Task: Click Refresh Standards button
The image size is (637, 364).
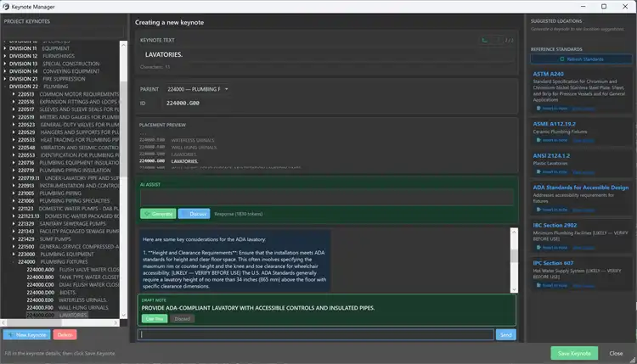Action: click(581, 59)
